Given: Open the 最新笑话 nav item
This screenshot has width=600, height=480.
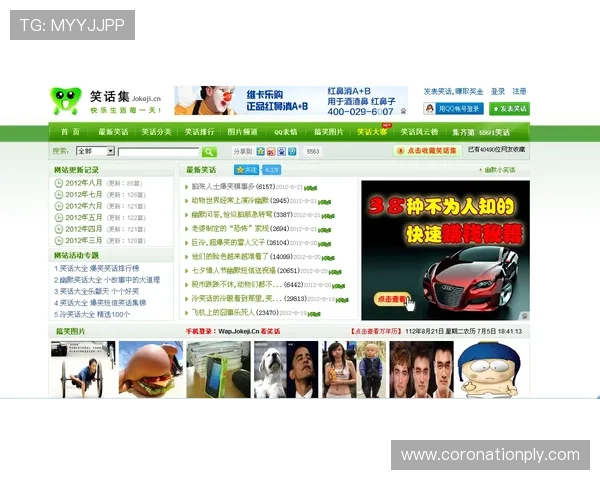Looking at the screenshot, I should (113, 132).
